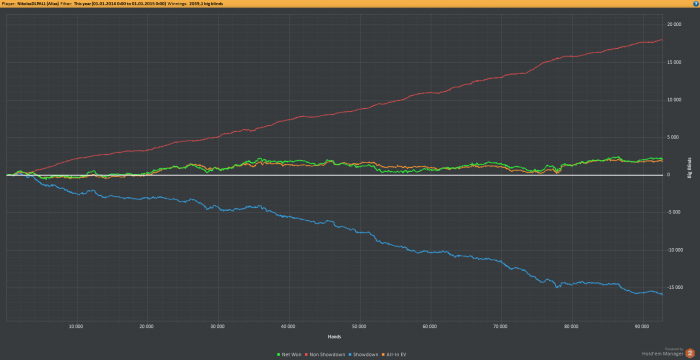Toggle the Non Showdown series label
Screen dimensions: 700x360
pyautogui.click(x=327, y=355)
